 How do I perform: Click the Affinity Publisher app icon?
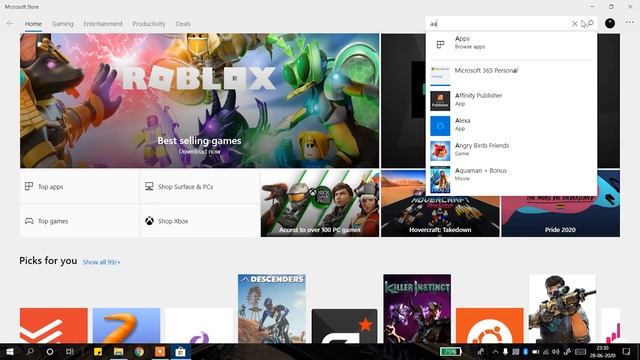pos(440,100)
